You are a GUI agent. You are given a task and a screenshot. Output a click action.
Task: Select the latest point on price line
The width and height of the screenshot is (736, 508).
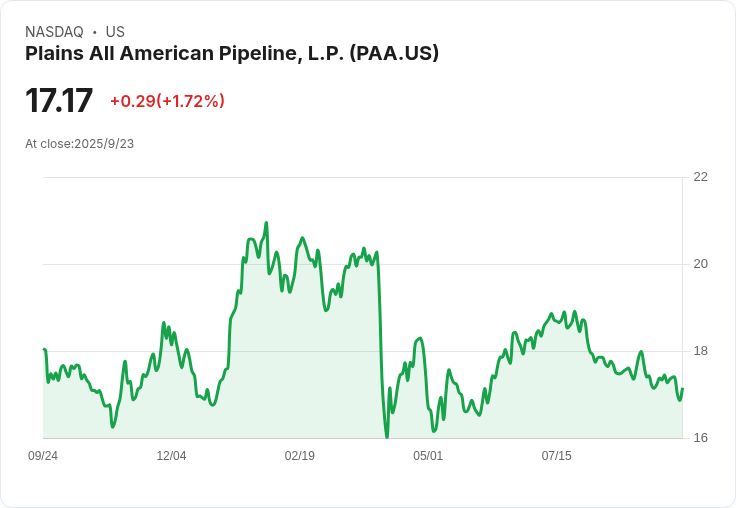coord(682,390)
